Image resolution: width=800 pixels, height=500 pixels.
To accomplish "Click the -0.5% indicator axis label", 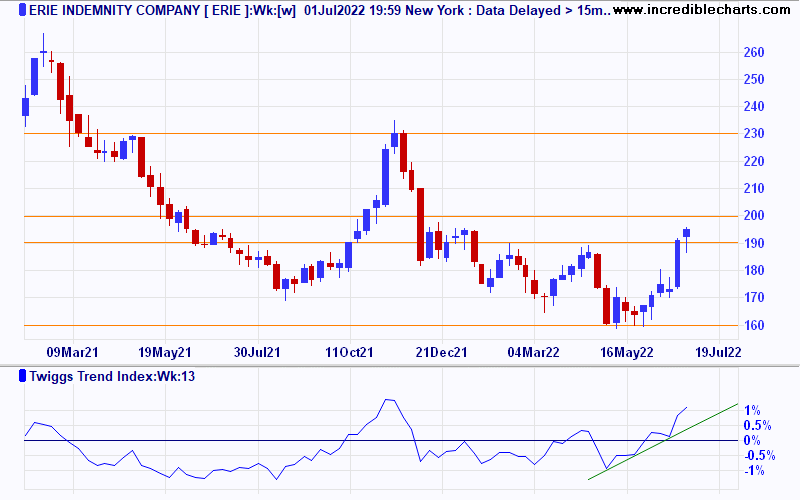I will click(x=759, y=455).
